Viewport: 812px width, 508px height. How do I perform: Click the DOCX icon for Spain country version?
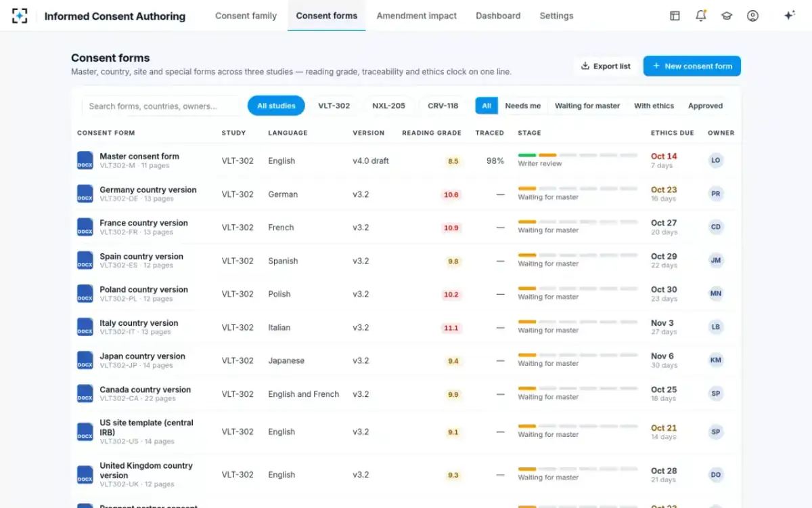point(85,260)
